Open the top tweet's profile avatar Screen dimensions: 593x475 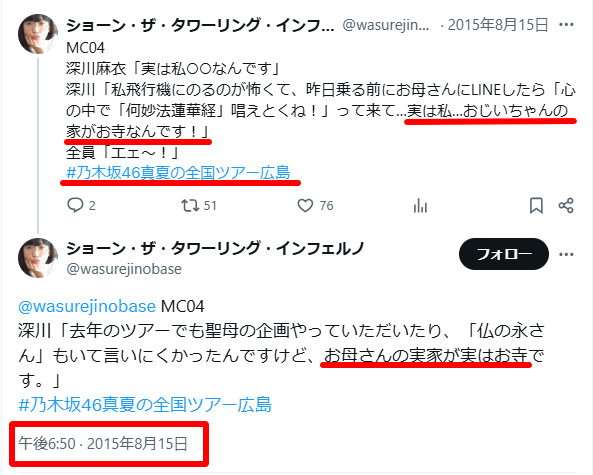[x=38, y=34]
